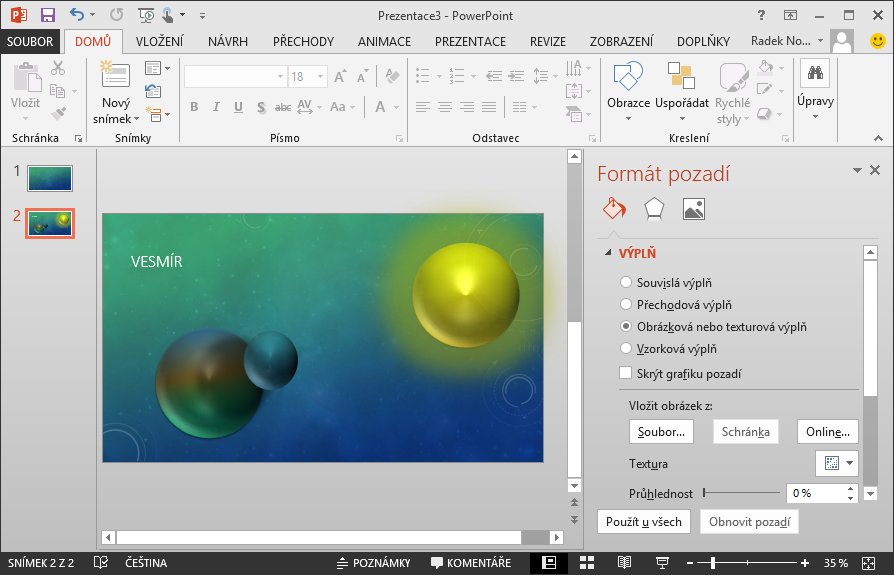This screenshot has height=575, width=894.
Task: Open the Vložit paste dropdown arrow
Action: click(x=25, y=119)
